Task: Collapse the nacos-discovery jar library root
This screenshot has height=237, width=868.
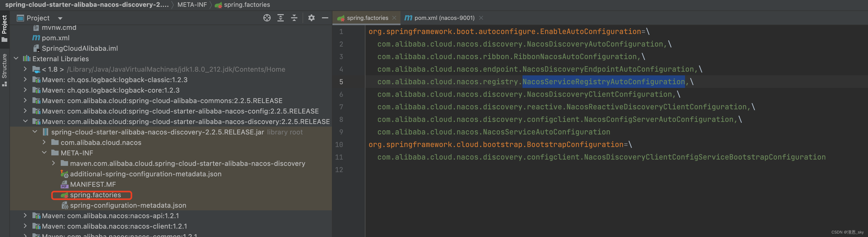Action: (x=35, y=132)
